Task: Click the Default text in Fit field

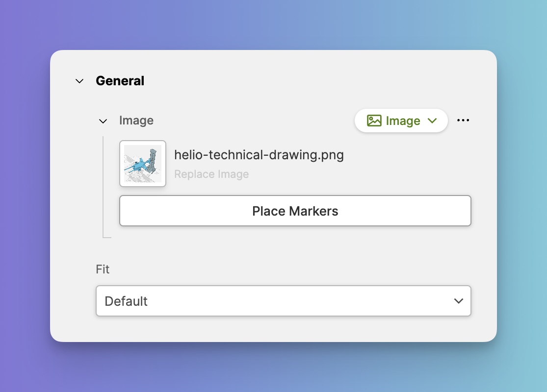Action: tap(126, 301)
